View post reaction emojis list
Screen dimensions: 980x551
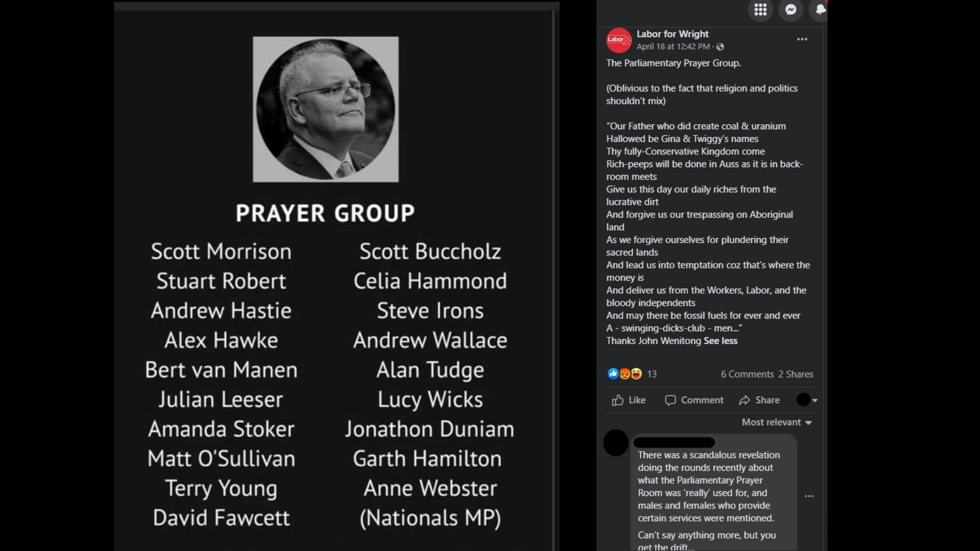625,374
